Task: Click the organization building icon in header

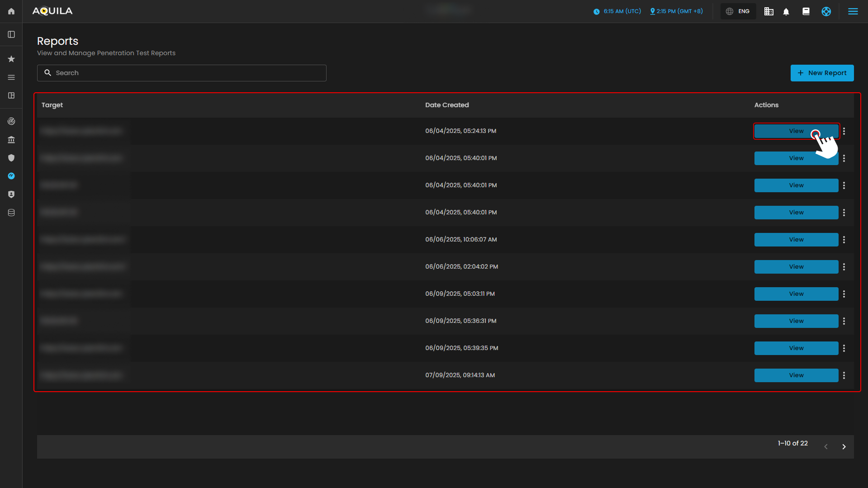Action: tap(768, 12)
